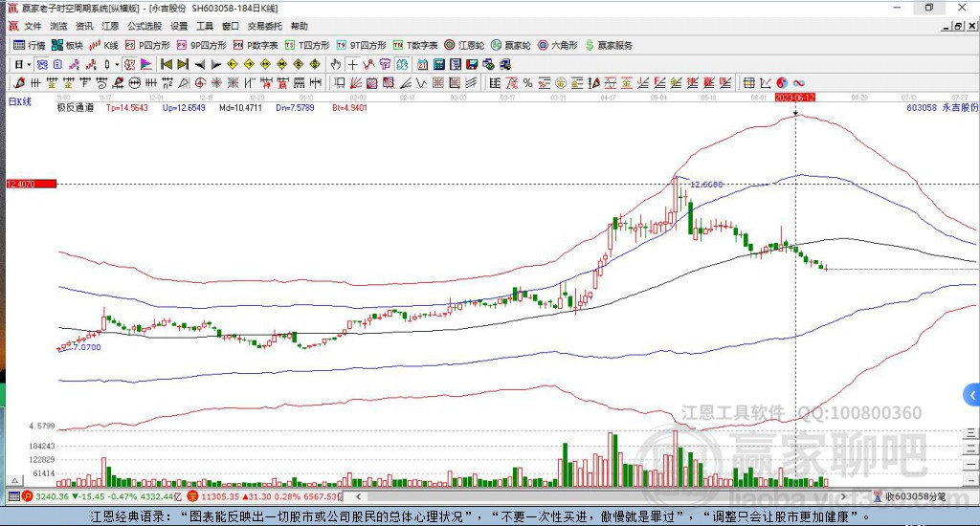Open the 9P四方形 tool
This screenshot has height=526, width=980.
(201, 45)
